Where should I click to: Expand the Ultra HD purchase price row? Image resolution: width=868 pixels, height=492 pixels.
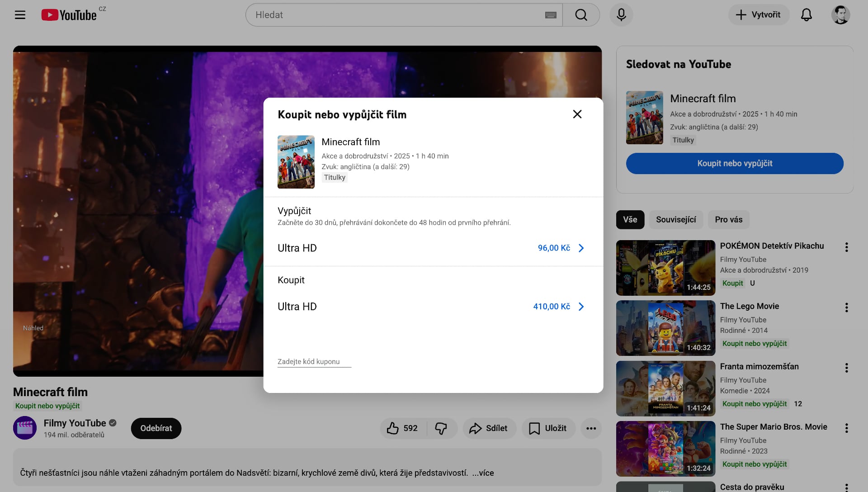click(581, 307)
